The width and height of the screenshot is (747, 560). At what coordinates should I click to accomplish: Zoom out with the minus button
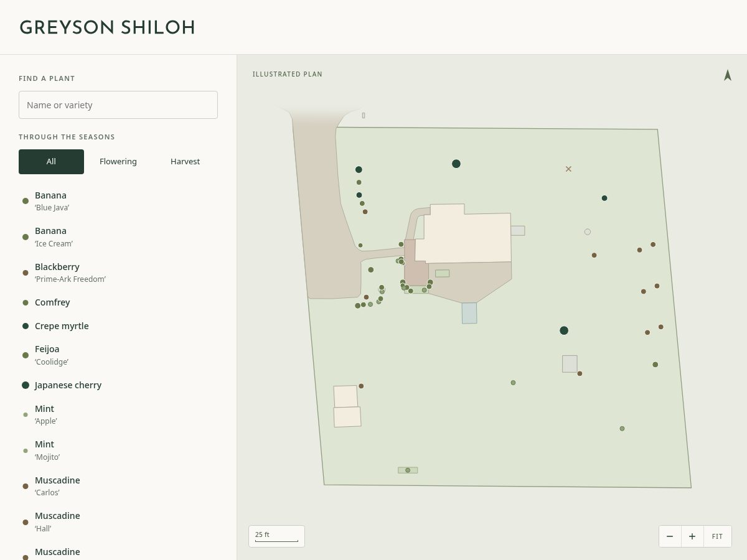[670, 536]
